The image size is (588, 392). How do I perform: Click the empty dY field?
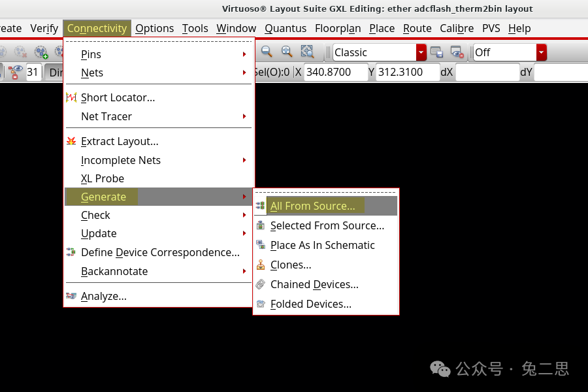point(561,72)
